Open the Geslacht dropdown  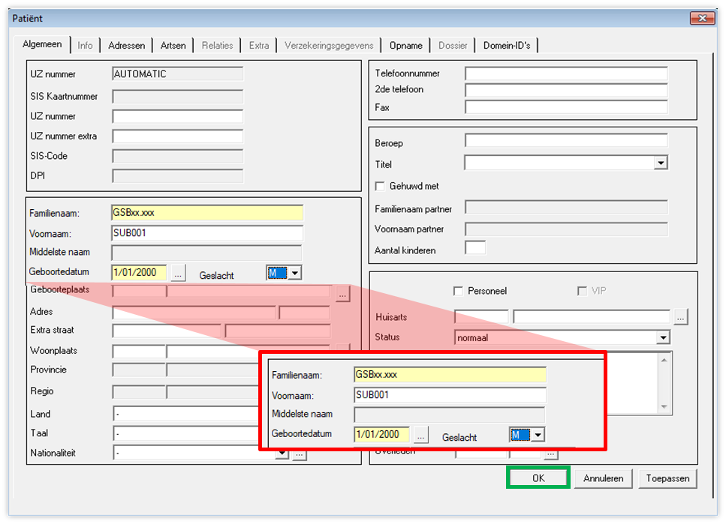[x=294, y=272]
